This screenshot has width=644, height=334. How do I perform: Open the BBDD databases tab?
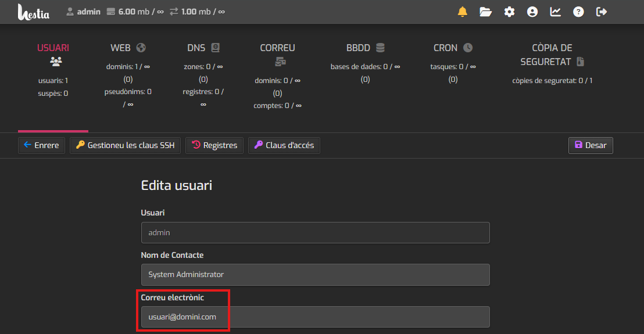(x=365, y=48)
